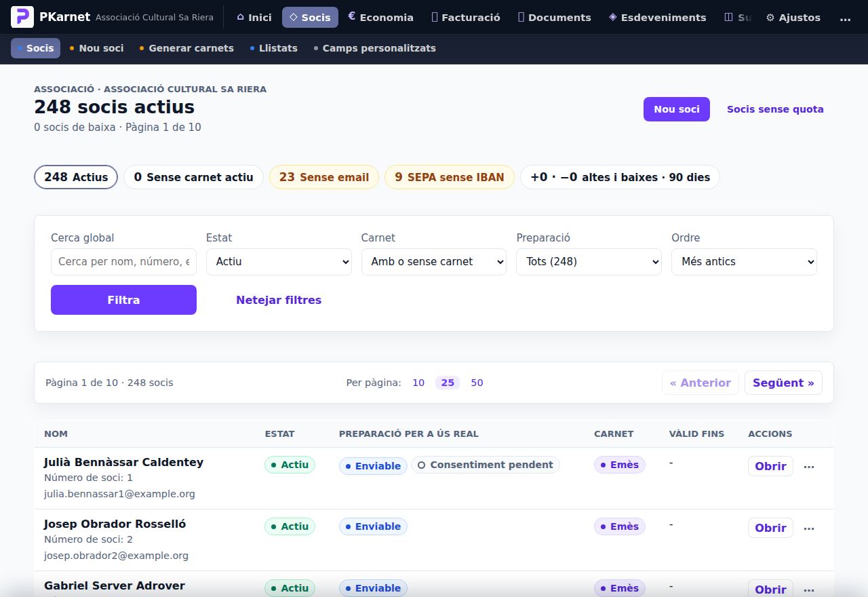Click Netejar filtres link
868x597 pixels.
coord(279,300)
